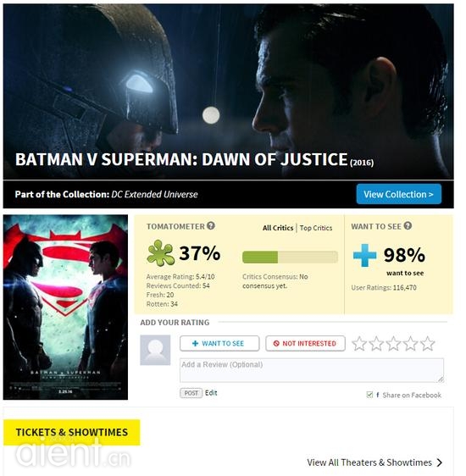
Task: Rate the movie three stars
Action: click(393, 343)
